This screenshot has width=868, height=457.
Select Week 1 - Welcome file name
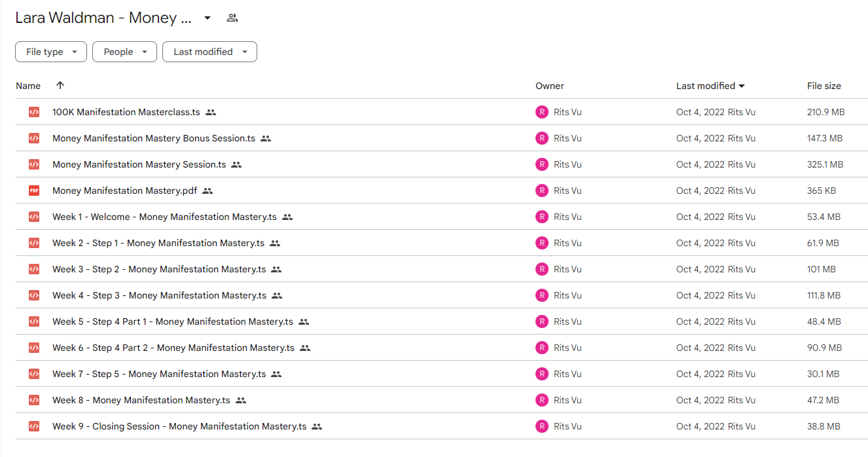click(164, 217)
